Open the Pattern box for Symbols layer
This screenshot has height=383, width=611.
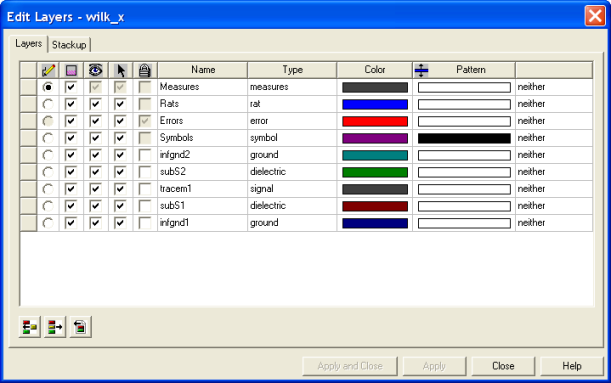point(464,138)
